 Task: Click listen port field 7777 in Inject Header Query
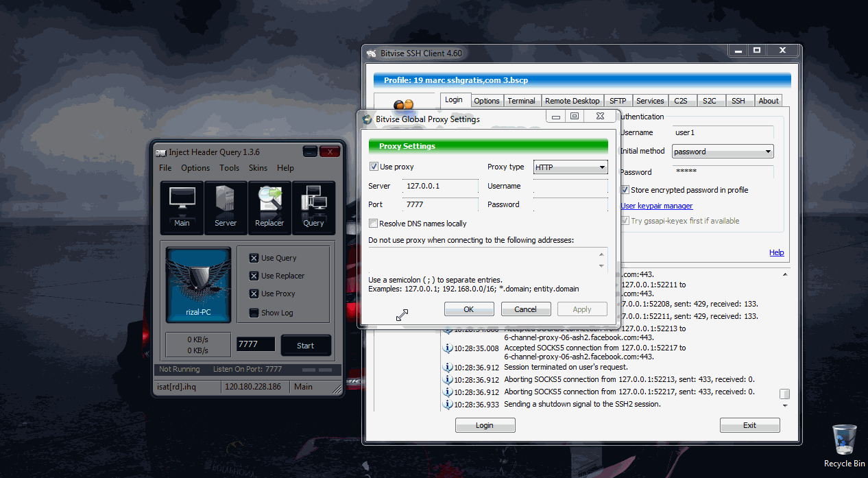pyautogui.click(x=256, y=345)
